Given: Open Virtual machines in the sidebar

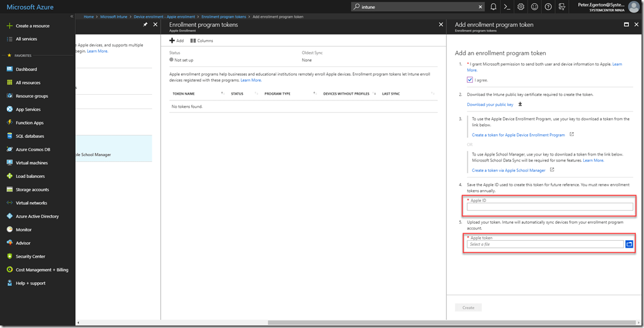Looking at the screenshot, I should pos(31,162).
